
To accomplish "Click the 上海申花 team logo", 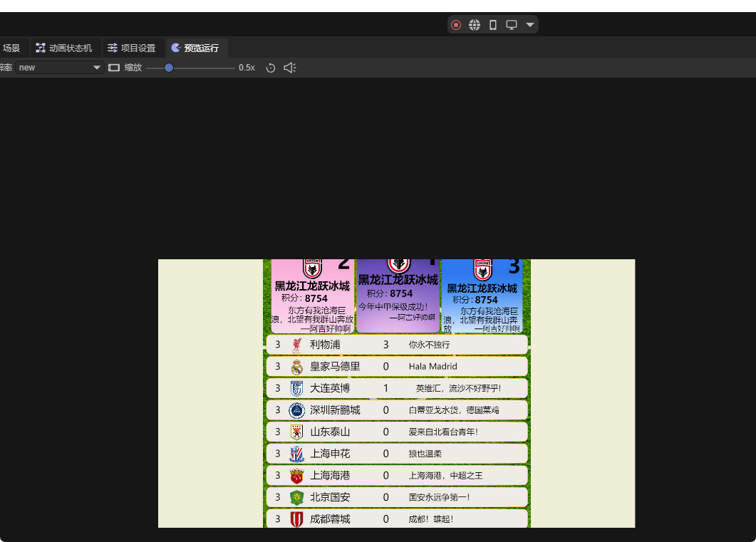I will 297,454.
